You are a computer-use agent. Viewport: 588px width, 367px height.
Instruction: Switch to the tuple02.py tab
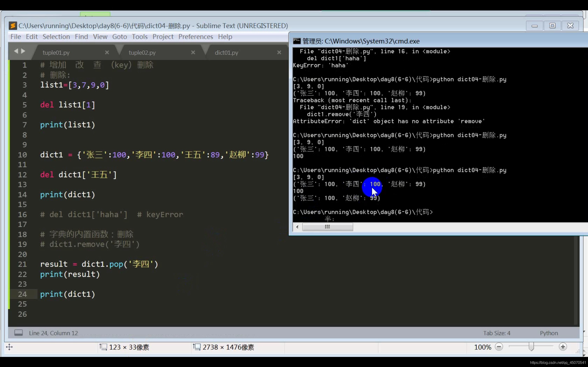[x=142, y=53]
